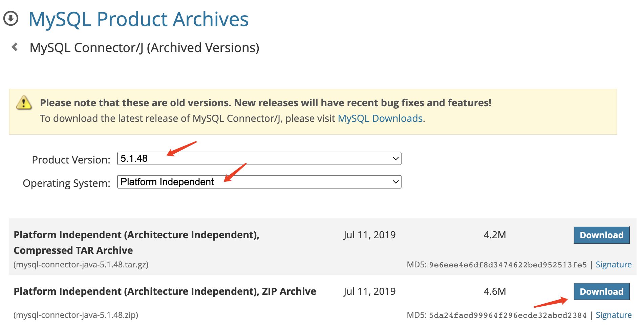This screenshot has width=644, height=329.
Task: Download the ZIP Archive
Action: point(601,291)
